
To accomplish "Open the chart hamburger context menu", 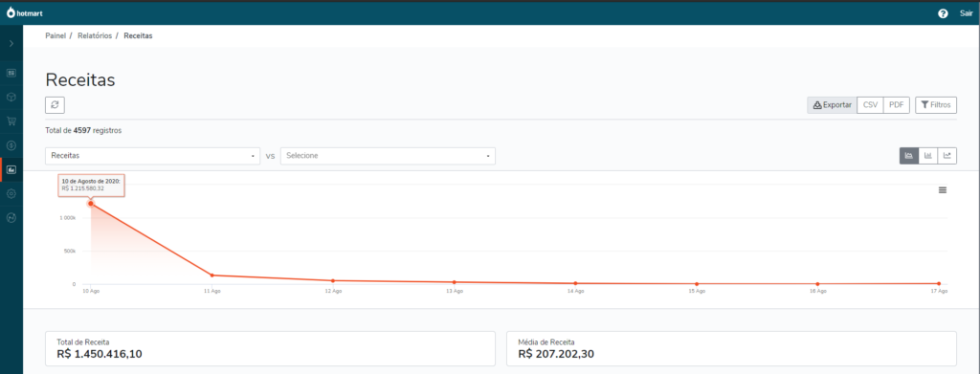I will (943, 189).
